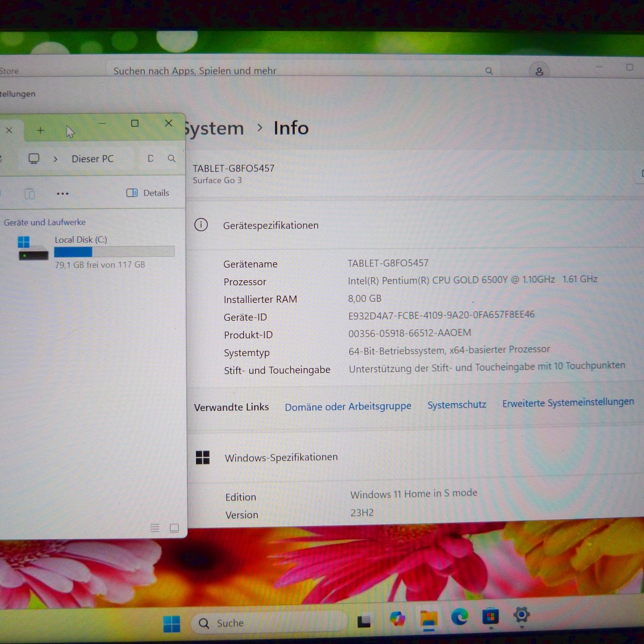Select the Gerätename value TABLET-G8FO5457
Viewport: 644px width, 644px height.
point(388,263)
